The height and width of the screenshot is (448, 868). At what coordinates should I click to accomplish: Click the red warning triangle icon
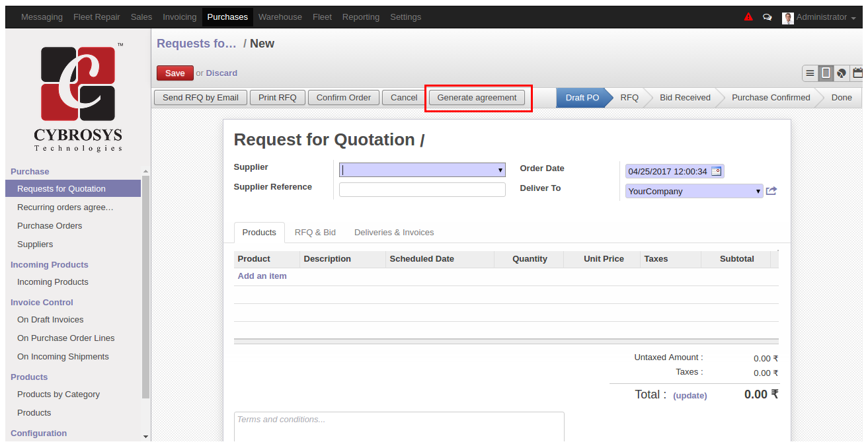748,17
